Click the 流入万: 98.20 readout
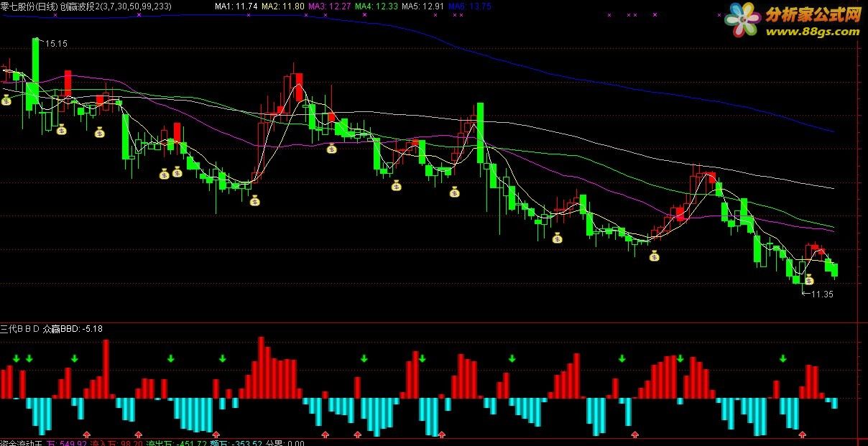The image size is (868, 446). tap(116, 443)
